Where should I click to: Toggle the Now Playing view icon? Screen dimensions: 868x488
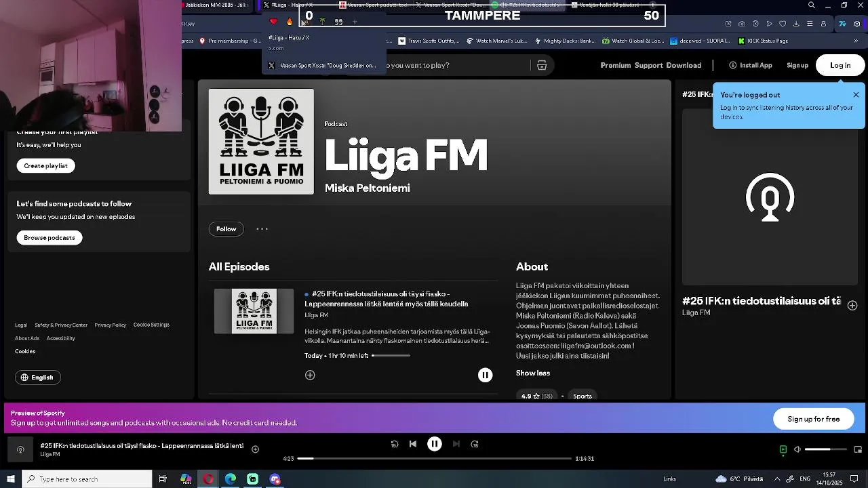(x=783, y=449)
